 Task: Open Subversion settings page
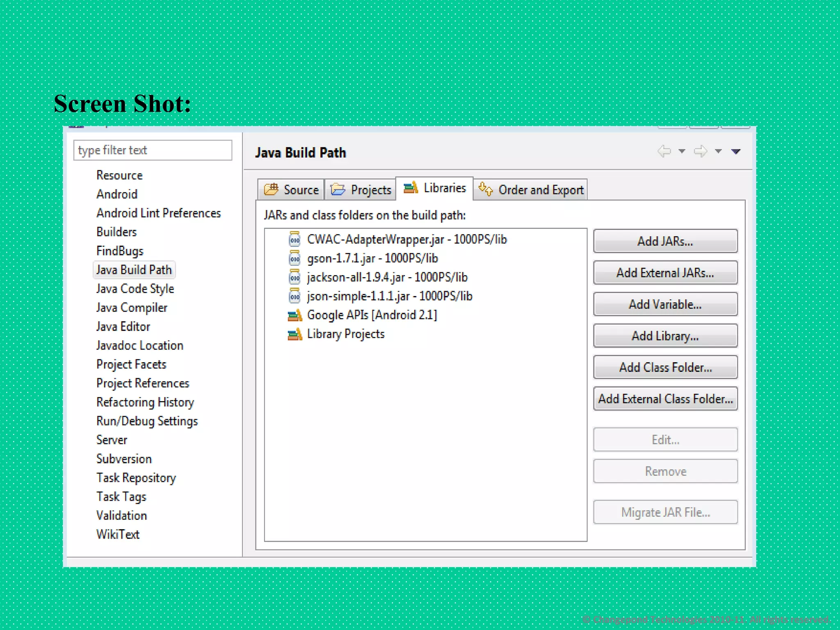[124, 459]
